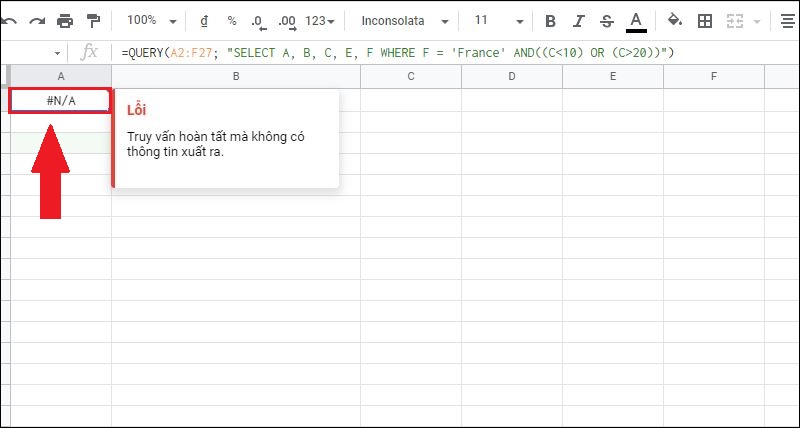Open the font size 11 dropdown
The image size is (800, 428).
(x=495, y=20)
